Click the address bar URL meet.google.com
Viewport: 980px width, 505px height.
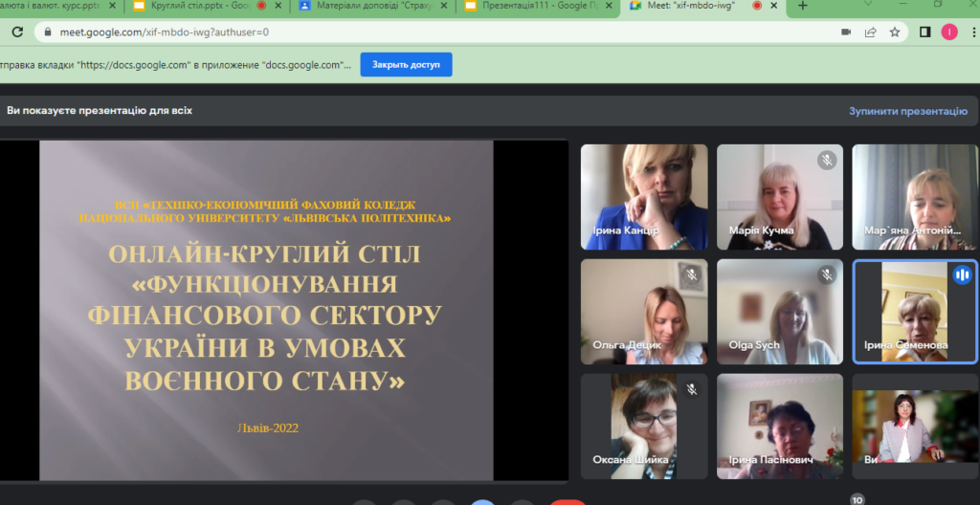coord(165,32)
